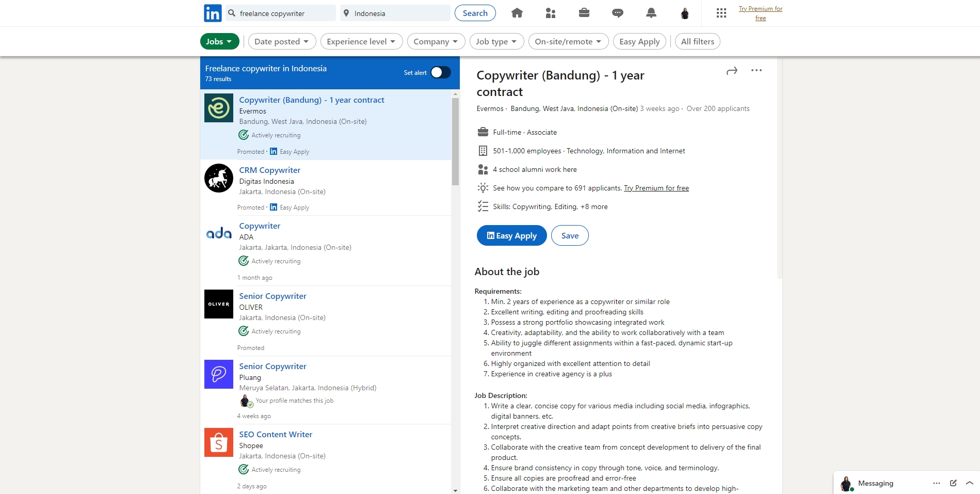Open the CRM Copywriter listing

[269, 170]
